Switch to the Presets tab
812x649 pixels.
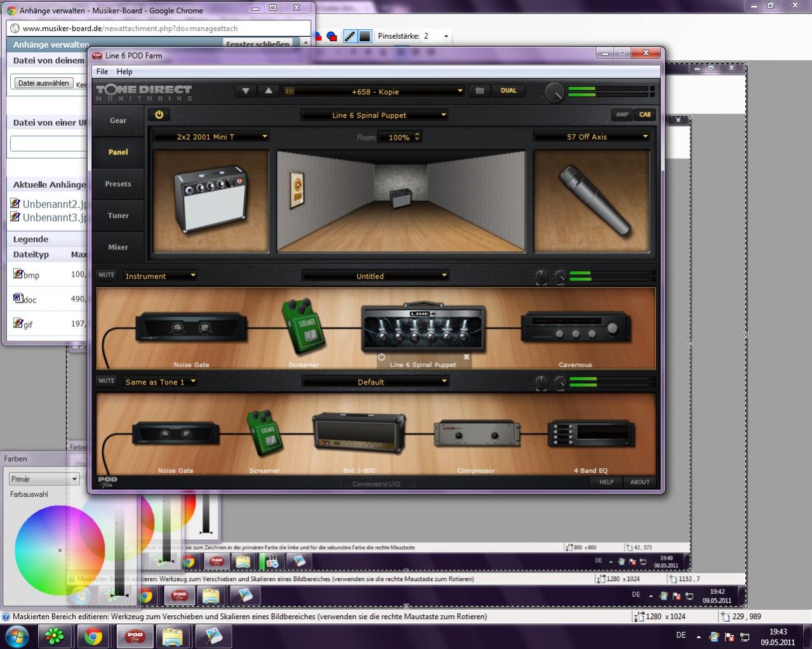tap(118, 184)
